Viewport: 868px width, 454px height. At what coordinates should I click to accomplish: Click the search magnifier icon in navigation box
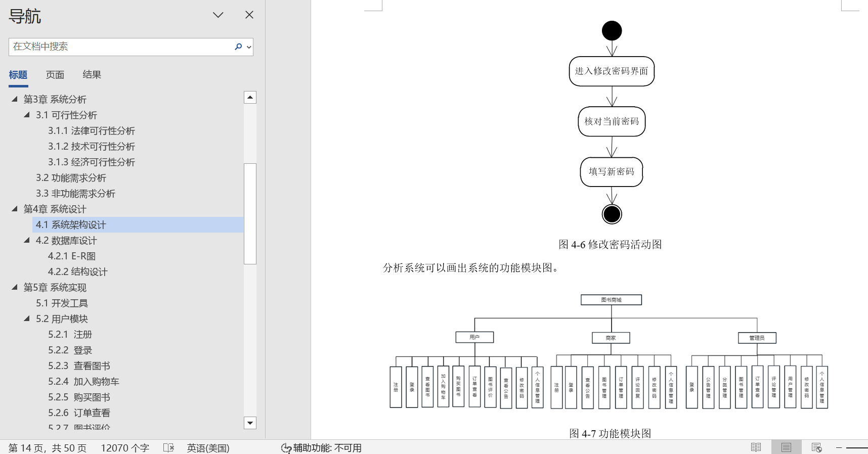tap(238, 47)
